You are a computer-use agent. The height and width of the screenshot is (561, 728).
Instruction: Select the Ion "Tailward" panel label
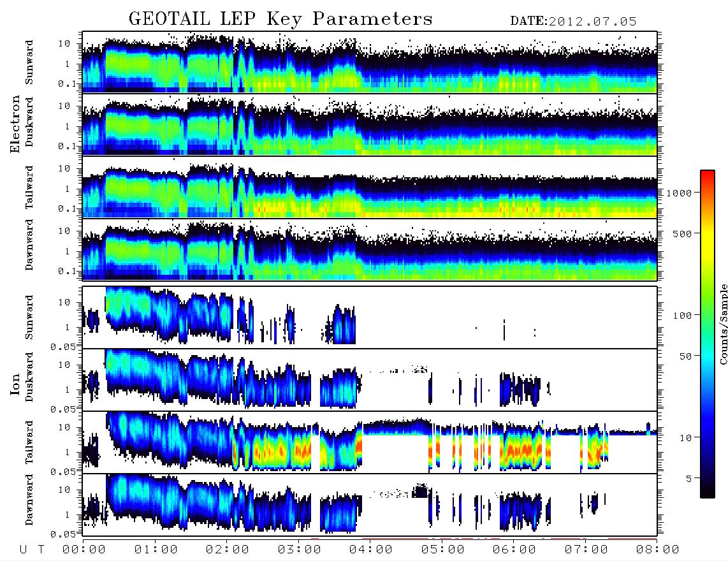tap(29, 442)
